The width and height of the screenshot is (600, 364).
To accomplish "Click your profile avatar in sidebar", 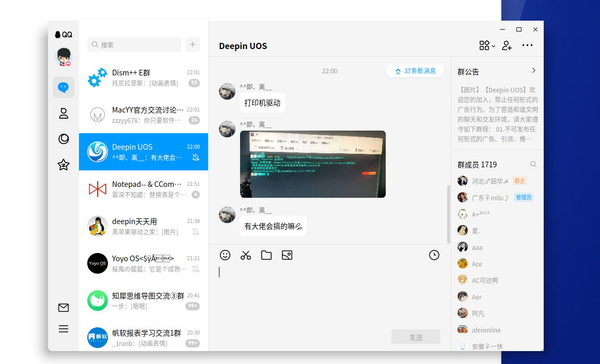I will tap(64, 57).
